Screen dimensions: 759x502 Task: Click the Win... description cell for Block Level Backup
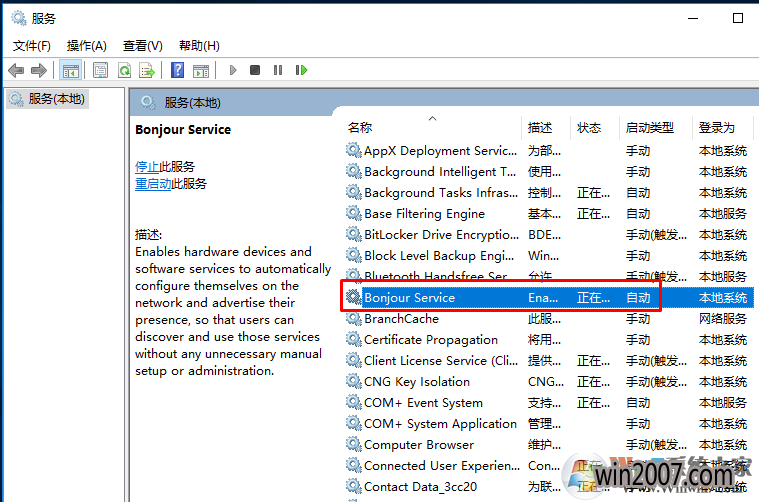(x=544, y=256)
